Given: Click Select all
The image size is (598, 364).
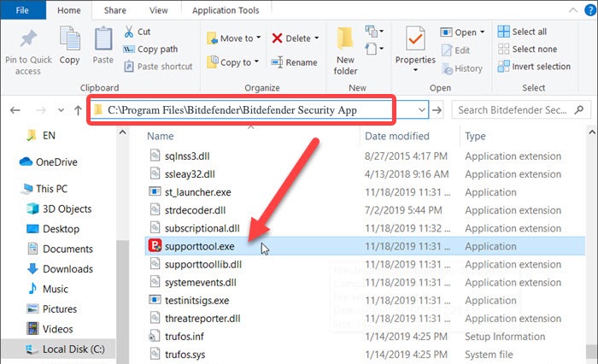Looking at the screenshot, I should [522, 32].
